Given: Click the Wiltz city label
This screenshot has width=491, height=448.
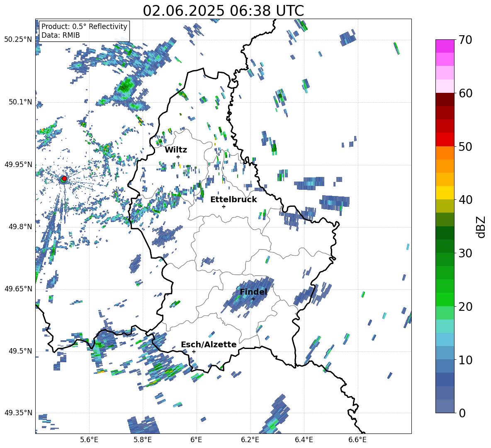Looking at the screenshot, I should click(x=176, y=150).
